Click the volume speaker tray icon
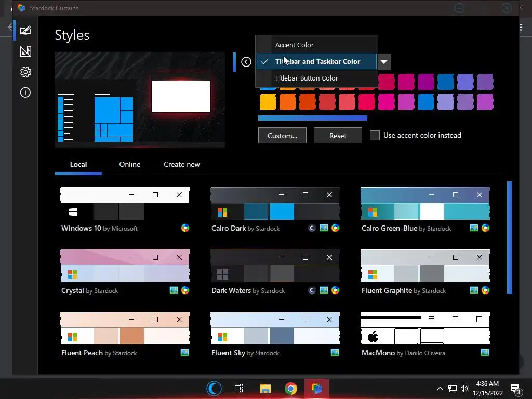The height and width of the screenshot is (399, 532). [x=464, y=389]
